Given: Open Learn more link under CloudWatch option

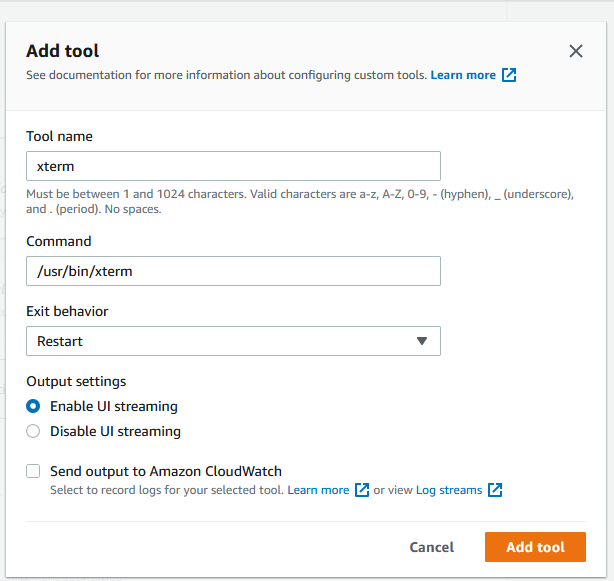Looking at the screenshot, I should tap(320, 490).
